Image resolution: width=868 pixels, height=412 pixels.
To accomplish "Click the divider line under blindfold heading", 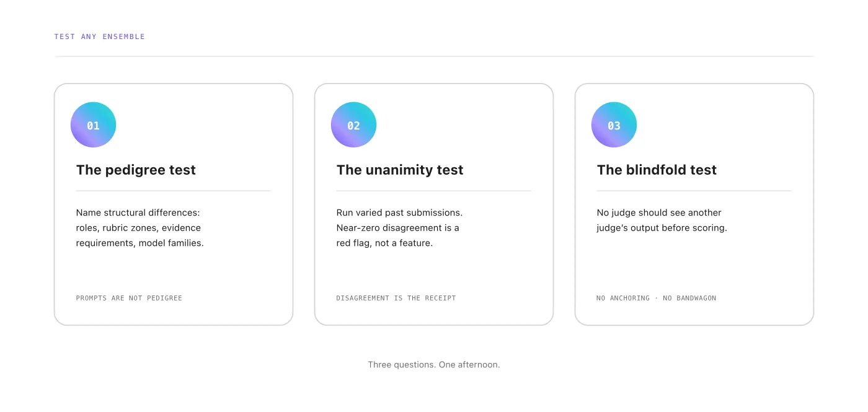I will click(x=694, y=191).
